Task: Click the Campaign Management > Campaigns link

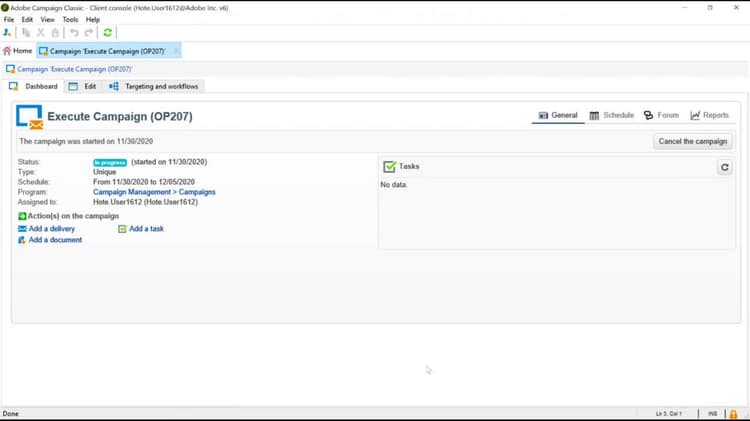Action: coord(154,192)
